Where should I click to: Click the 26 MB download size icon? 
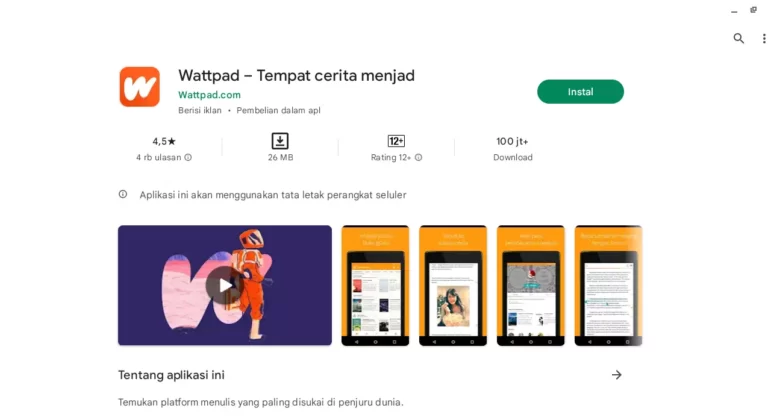pyautogui.click(x=280, y=141)
